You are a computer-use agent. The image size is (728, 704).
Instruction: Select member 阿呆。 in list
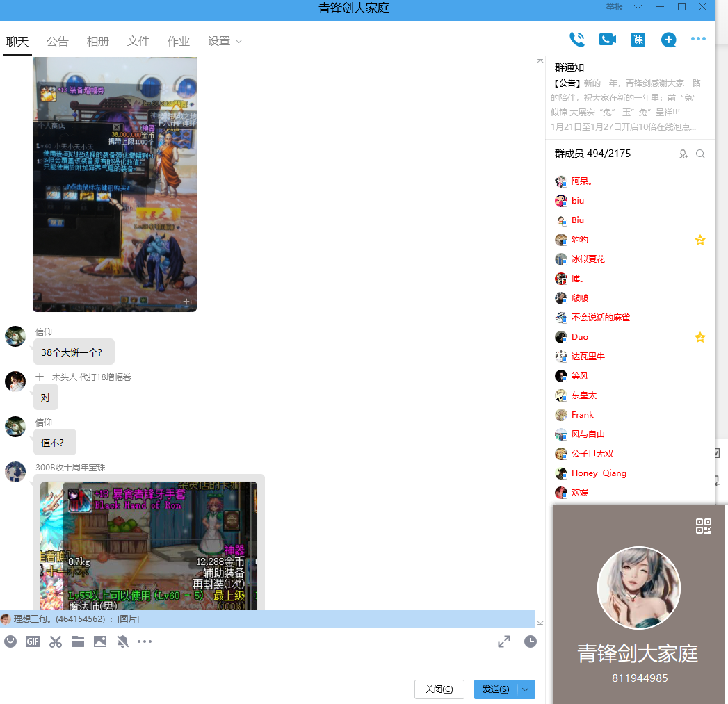tap(581, 181)
